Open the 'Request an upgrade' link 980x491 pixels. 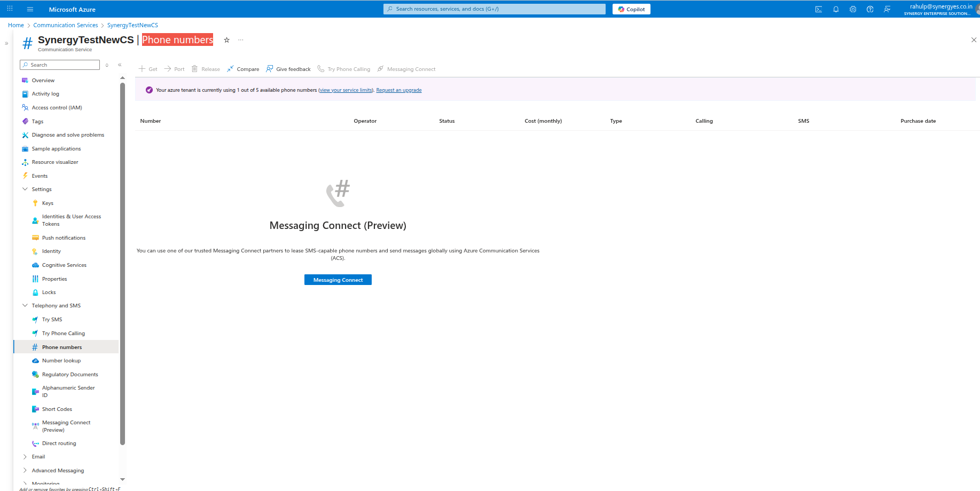(x=399, y=90)
